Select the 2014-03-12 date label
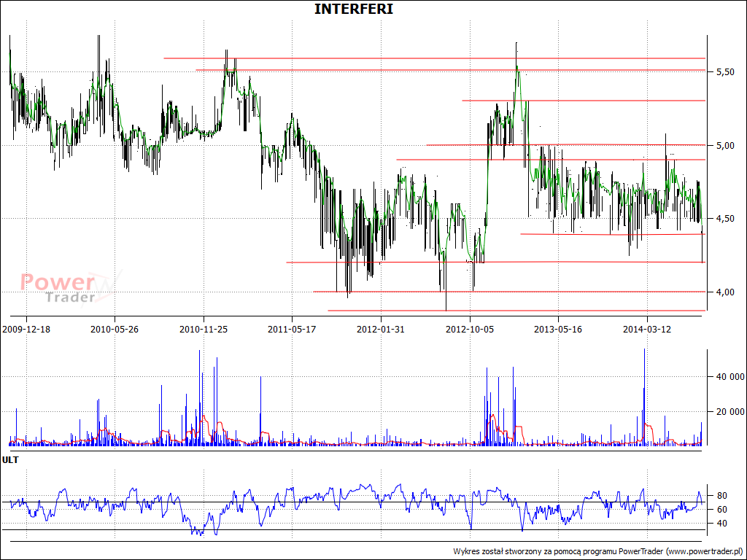Screen dimensions: 747x560 click(647, 329)
